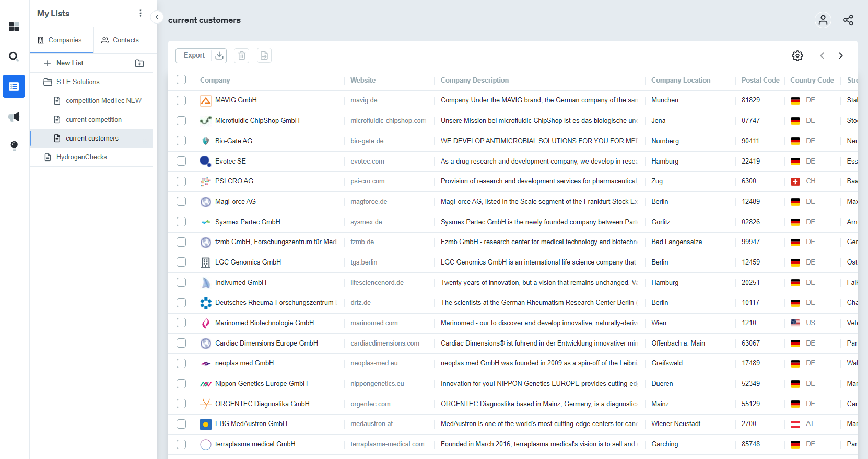Expand the S.I.E Solutions folder
This screenshot has height=459, width=868.
pyautogui.click(x=71, y=82)
